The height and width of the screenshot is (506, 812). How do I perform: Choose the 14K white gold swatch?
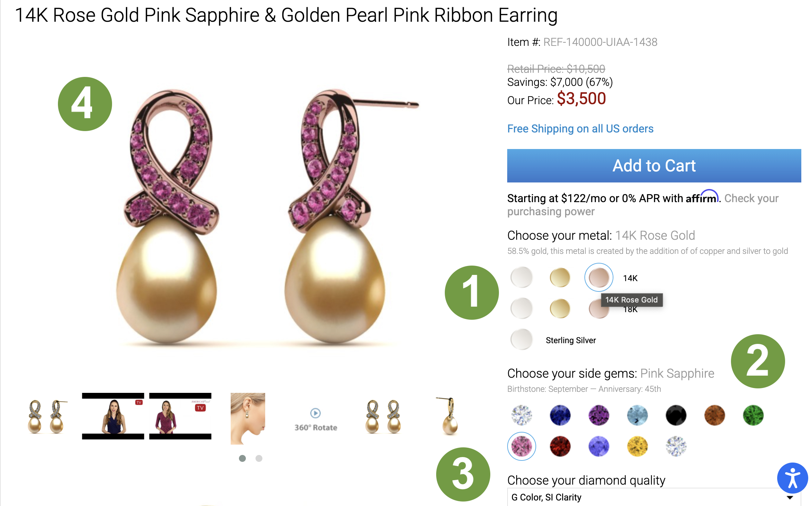click(x=521, y=277)
